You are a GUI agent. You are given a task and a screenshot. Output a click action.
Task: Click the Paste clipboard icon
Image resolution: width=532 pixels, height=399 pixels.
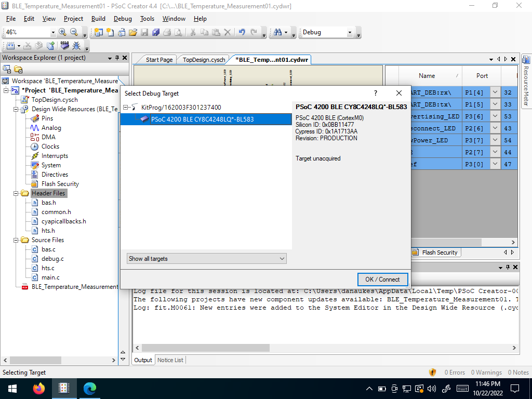(216, 32)
